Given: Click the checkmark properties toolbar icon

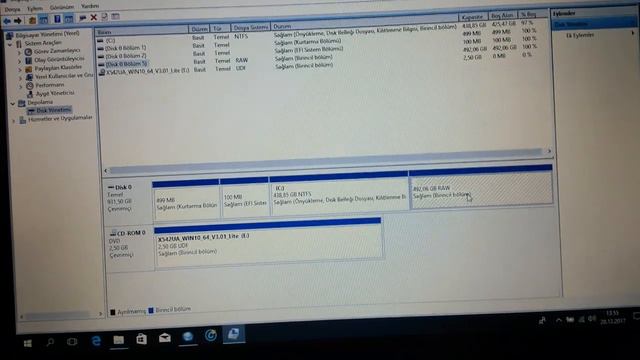Looking at the screenshot, I should (x=104, y=17).
